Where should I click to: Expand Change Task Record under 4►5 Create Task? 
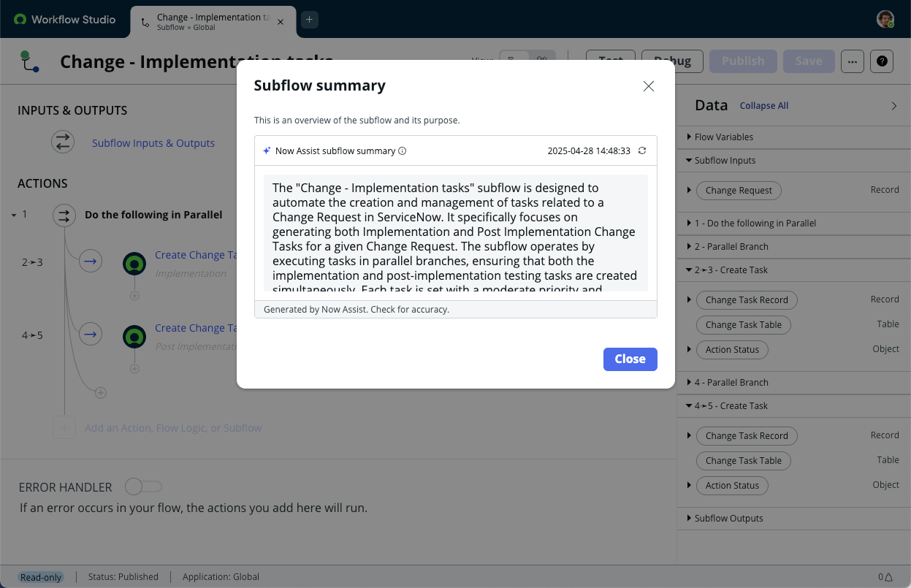(689, 436)
